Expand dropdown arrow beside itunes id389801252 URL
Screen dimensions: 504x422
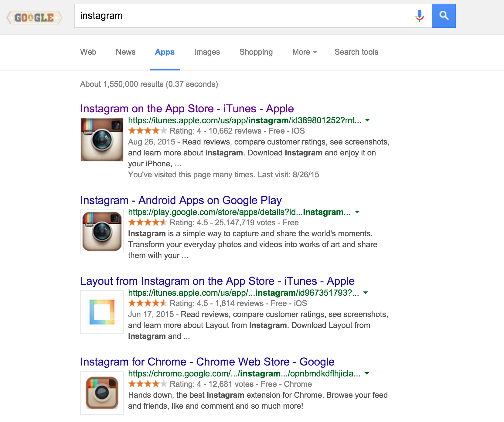pyautogui.click(x=367, y=120)
